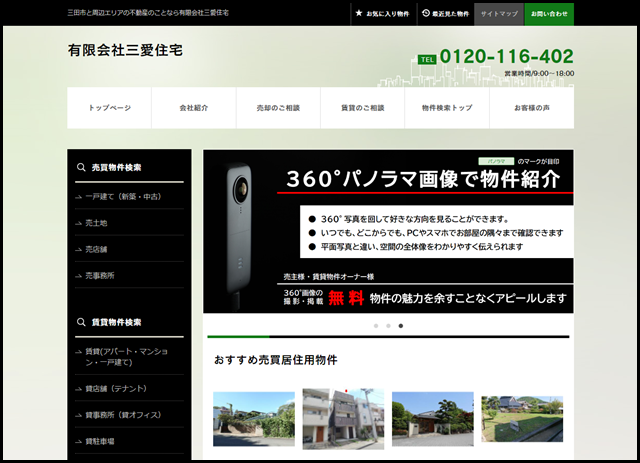
Task: Open 最近見た物件 recently viewed link
Action: click(x=446, y=14)
